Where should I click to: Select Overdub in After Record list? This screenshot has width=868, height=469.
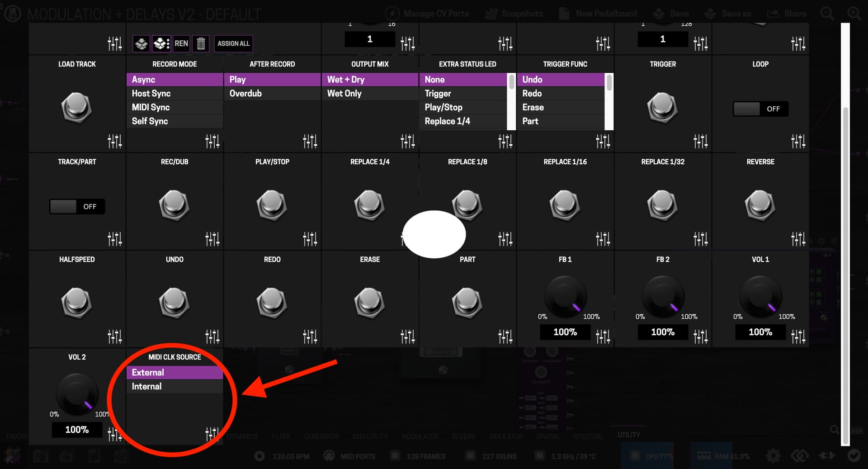(x=245, y=93)
